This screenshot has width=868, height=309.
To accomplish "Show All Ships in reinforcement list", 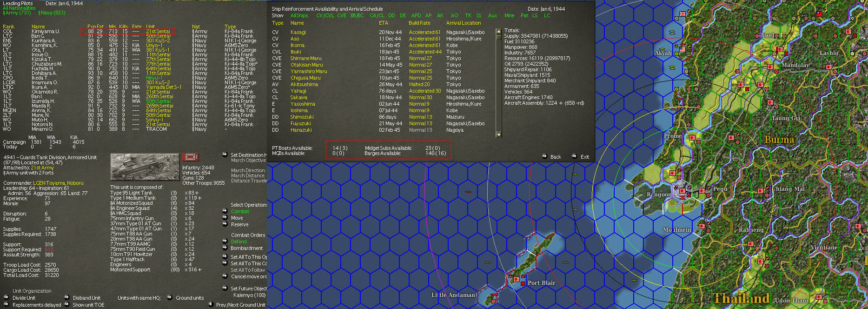I will pyautogui.click(x=299, y=15).
